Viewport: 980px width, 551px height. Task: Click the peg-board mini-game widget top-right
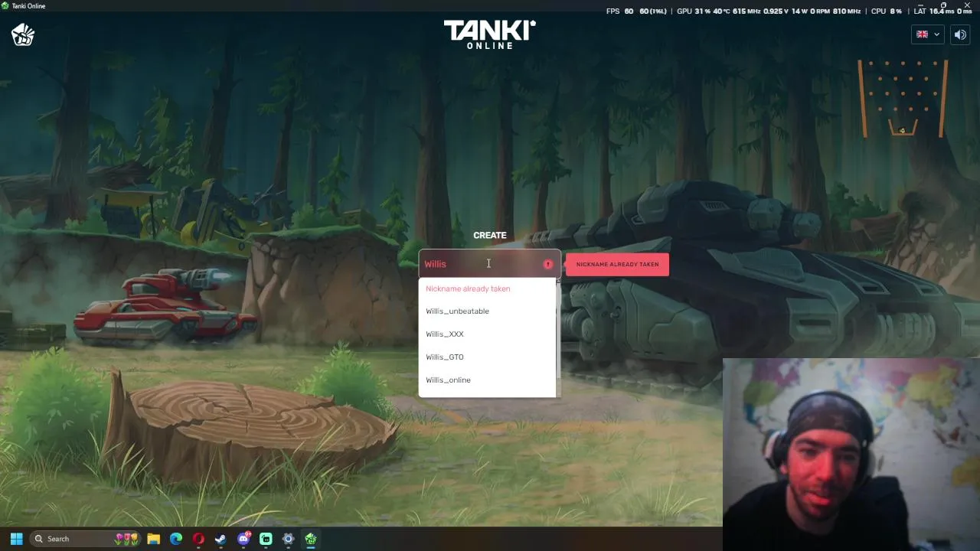point(903,99)
